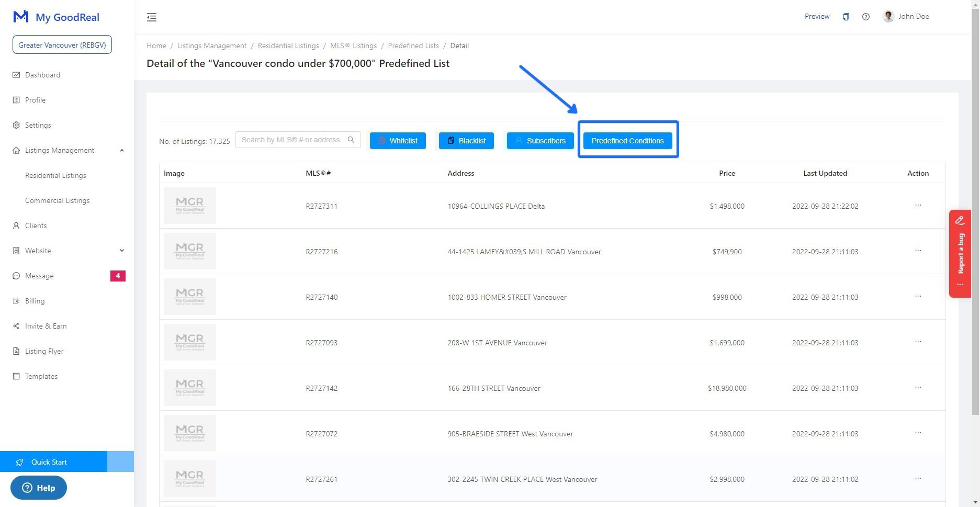
Task: Click the magnifier icon in the search box
Action: 351,140
